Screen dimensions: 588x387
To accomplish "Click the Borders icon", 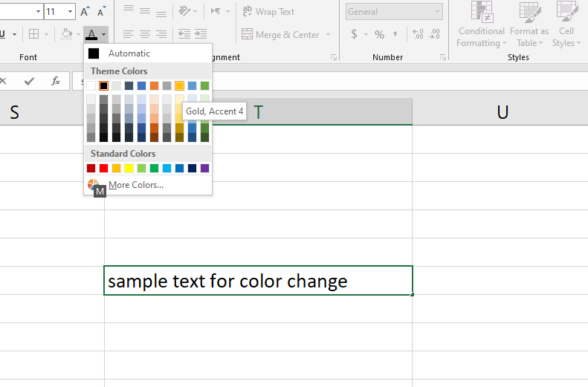I will pyautogui.click(x=33, y=34).
